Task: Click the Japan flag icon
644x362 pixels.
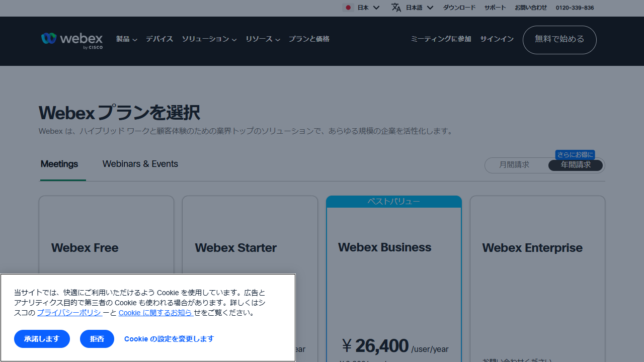Action: point(348,8)
